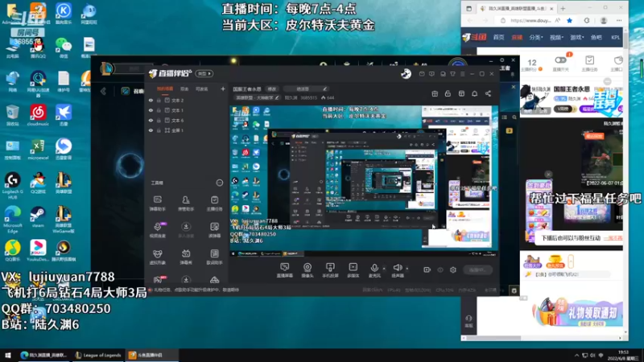This screenshot has height=362, width=644.
Task: Open the 虚拟形象 tool
Action: [157, 257]
